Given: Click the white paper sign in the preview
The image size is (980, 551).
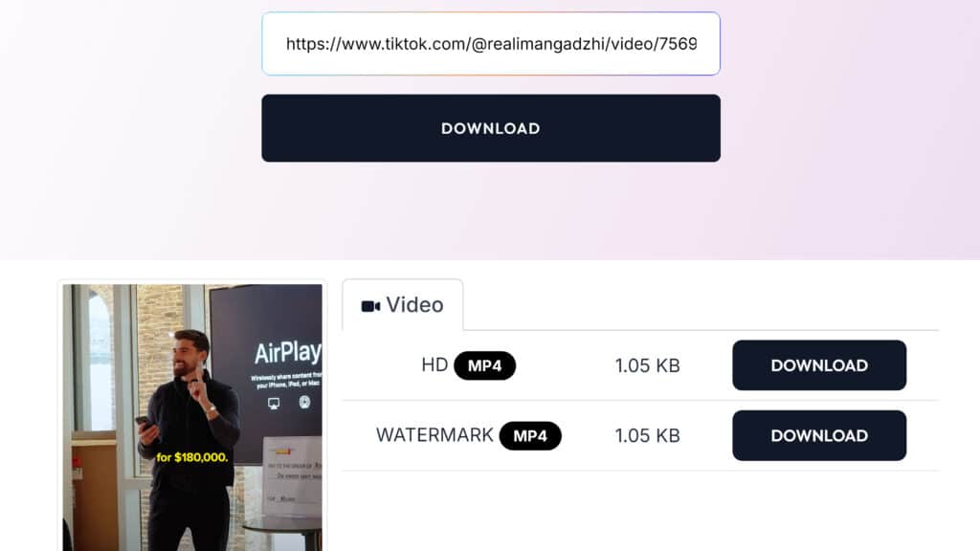Looking at the screenshot, I should pyautogui.click(x=292, y=474).
